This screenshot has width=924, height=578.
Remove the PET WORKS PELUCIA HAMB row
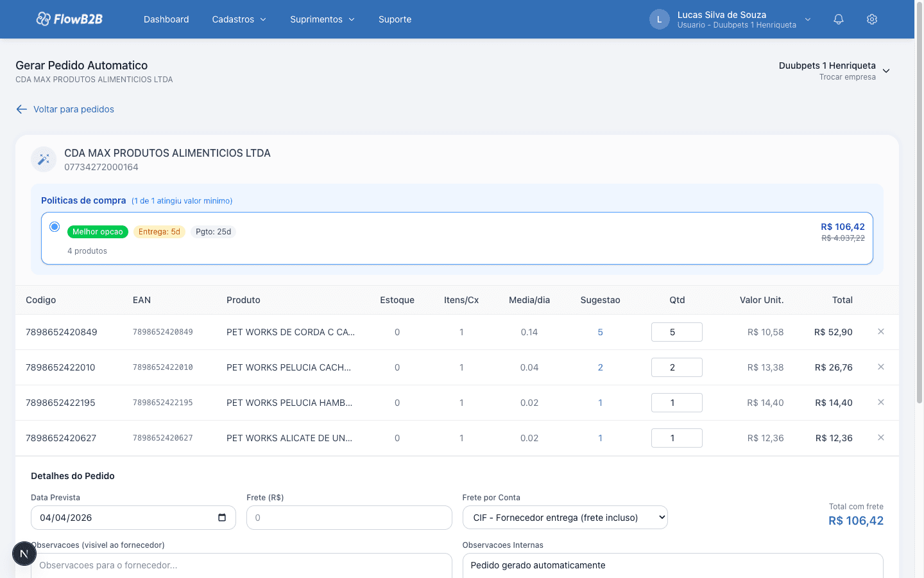[881, 402]
